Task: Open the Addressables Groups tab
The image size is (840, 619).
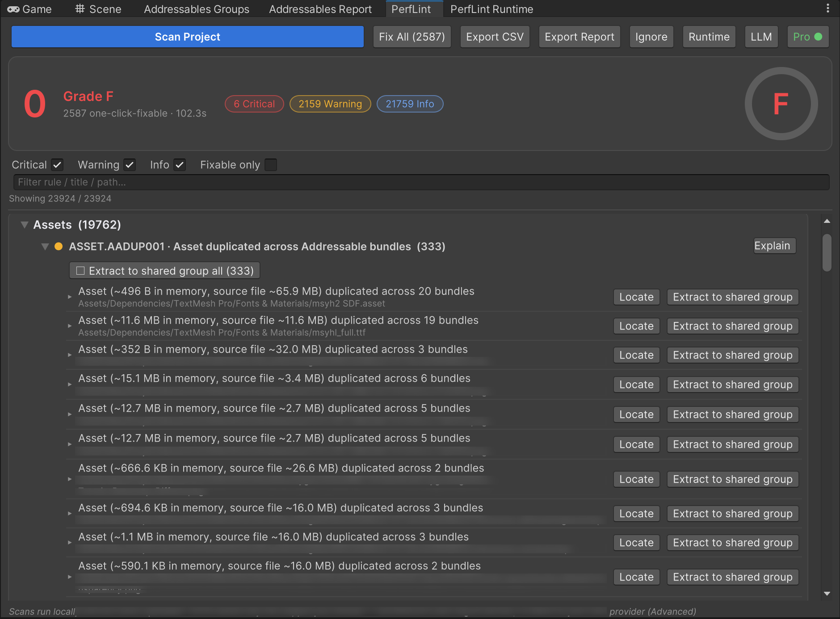Action: 197,9
